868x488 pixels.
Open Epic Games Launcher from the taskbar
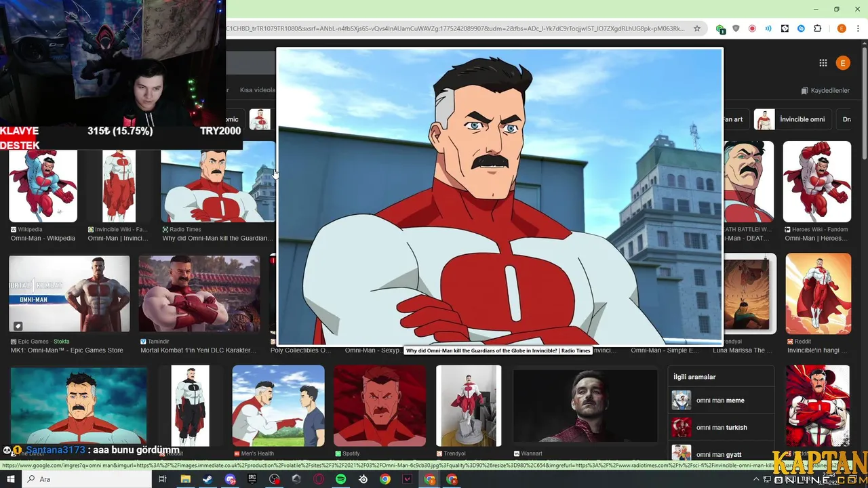tap(252, 479)
